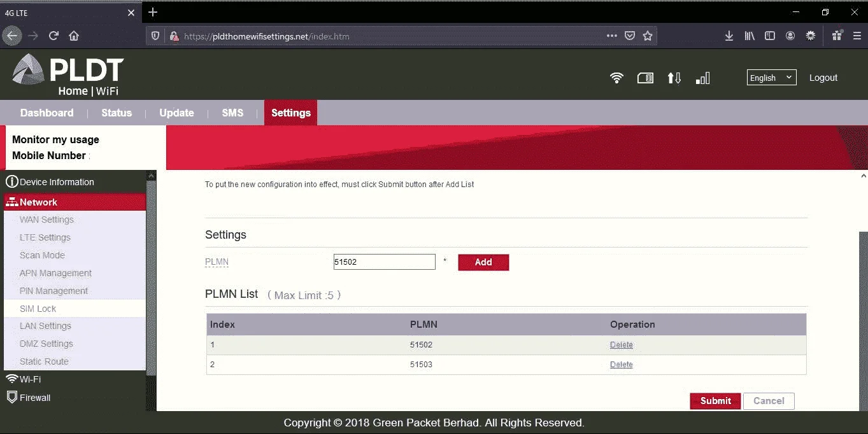
Task: Click the extension gear icon in toolbar
Action: 811,36
